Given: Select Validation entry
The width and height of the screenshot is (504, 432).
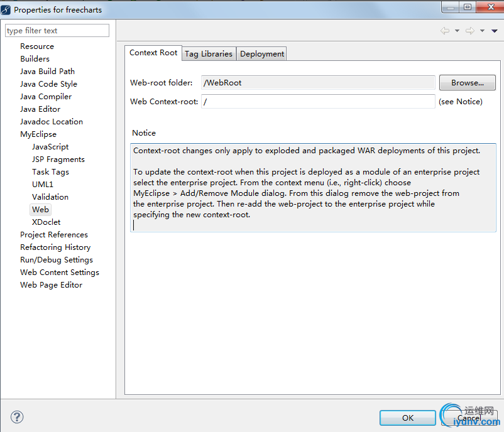Looking at the screenshot, I should 50,197.
